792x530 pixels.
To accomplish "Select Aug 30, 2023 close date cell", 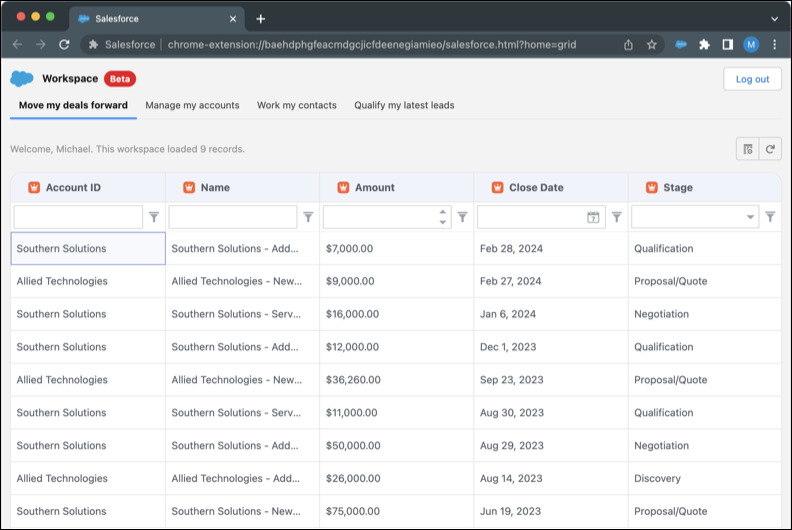I will [551, 413].
